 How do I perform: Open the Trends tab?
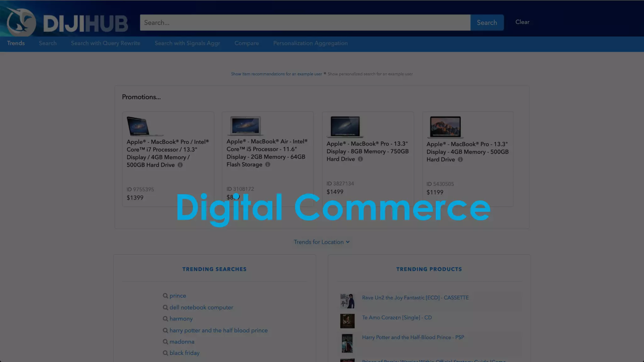[16, 43]
